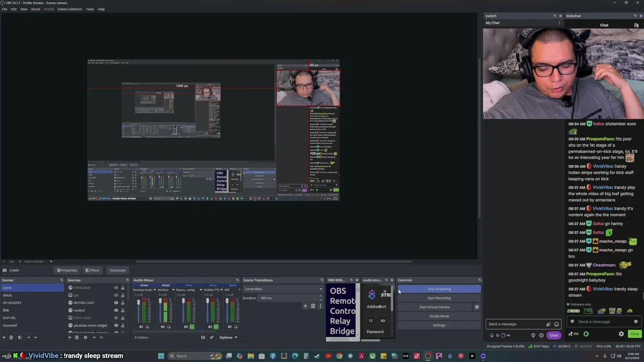The image size is (644, 362).
Task: Open Advanced Audio Properties gear in Audio Mixer
Action: [x=211, y=337]
